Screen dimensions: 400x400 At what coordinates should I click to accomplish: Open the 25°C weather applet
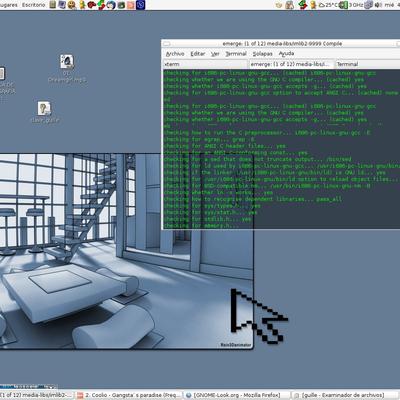(x=329, y=5)
